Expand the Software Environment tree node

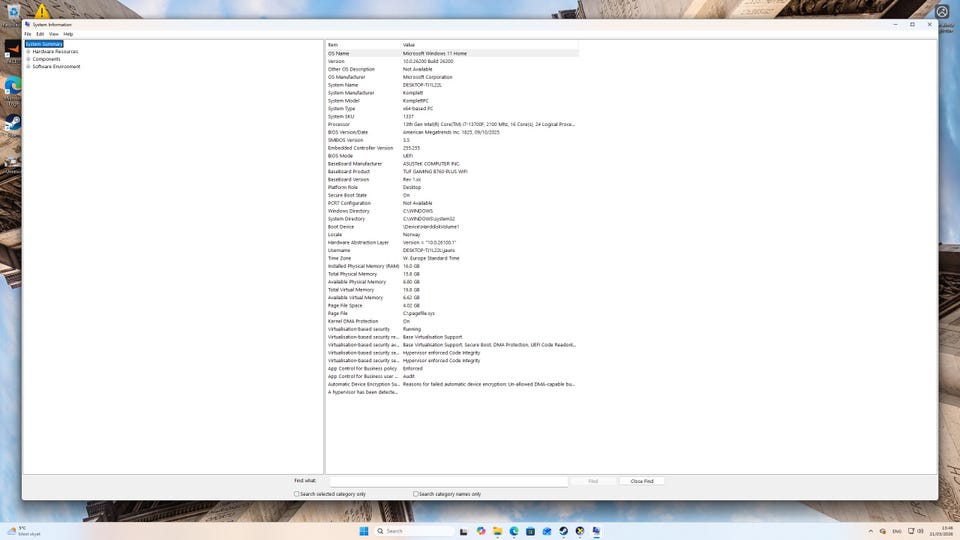pos(28,67)
